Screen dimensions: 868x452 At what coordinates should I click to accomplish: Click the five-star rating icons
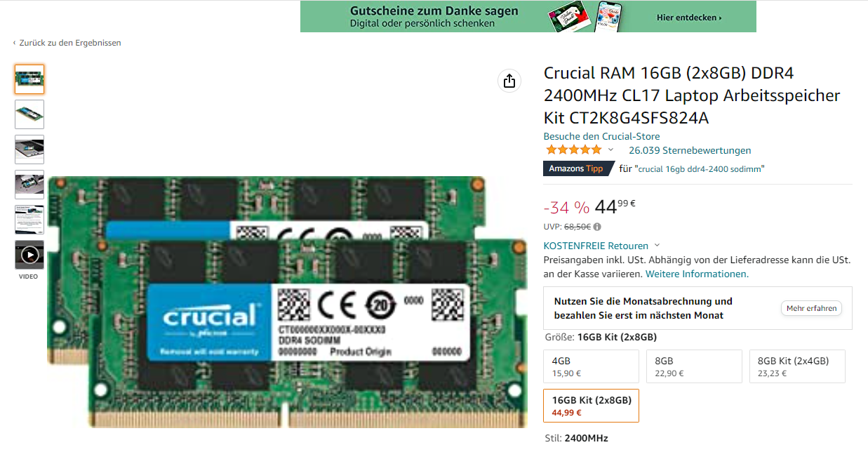tap(573, 150)
